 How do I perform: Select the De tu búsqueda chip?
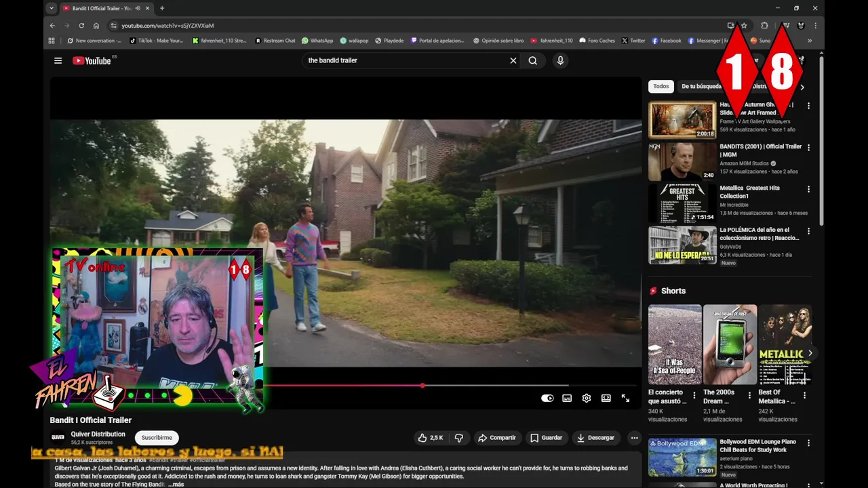(701, 87)
